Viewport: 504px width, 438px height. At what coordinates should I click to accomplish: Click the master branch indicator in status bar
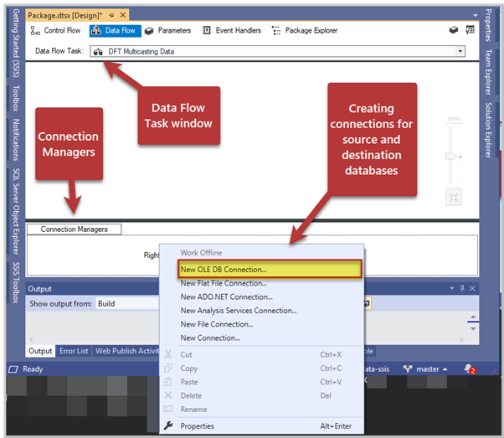tap(431, 369)
